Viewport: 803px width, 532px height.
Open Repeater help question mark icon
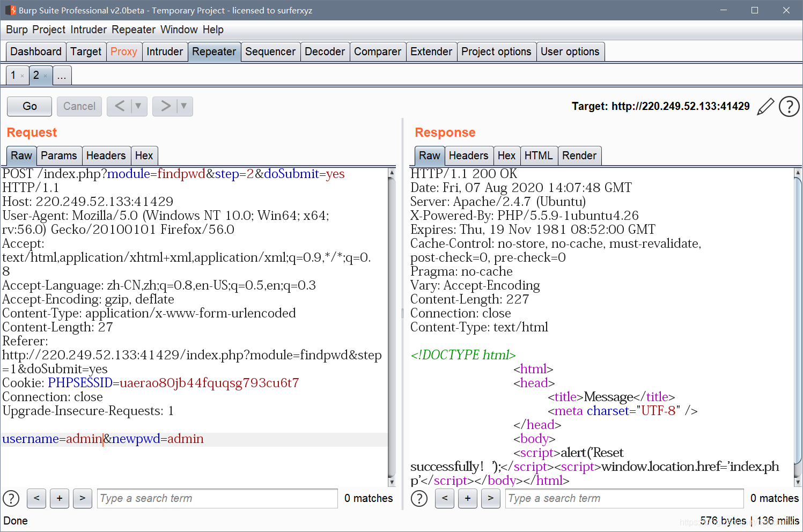(x=789, y=106)
